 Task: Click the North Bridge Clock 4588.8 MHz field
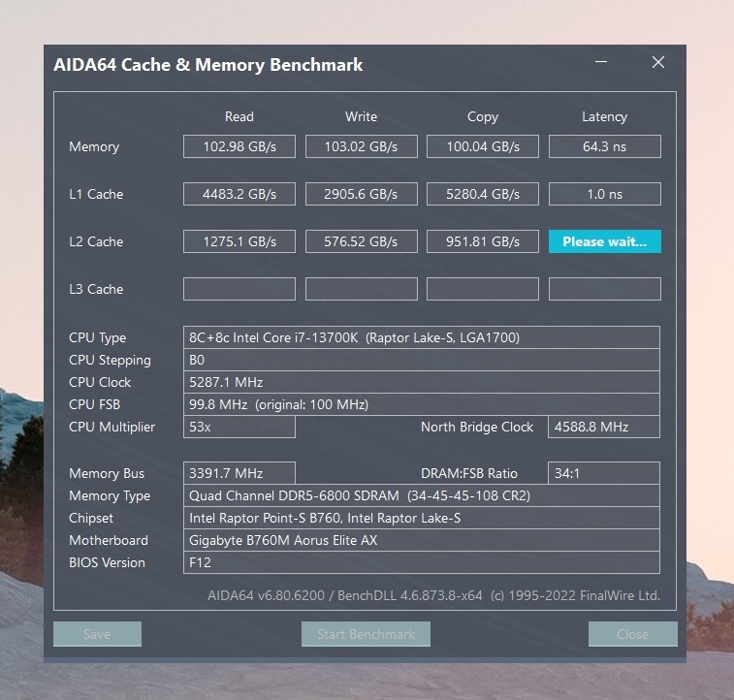(x=604, y=427)
